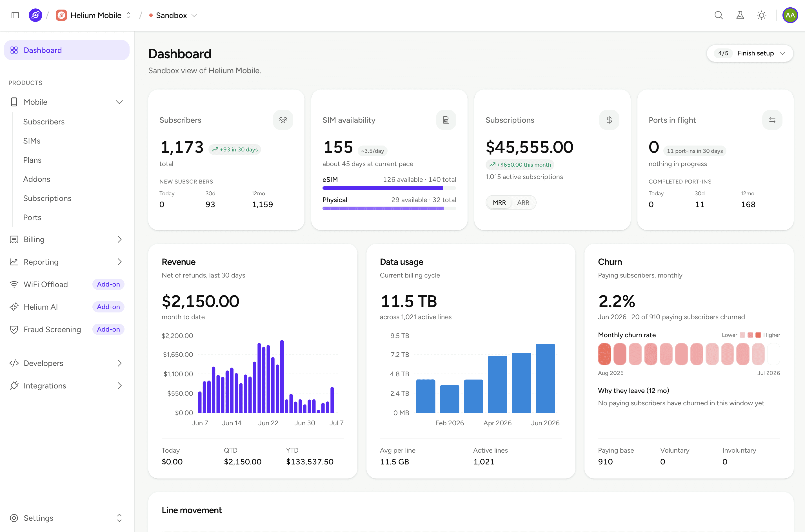The width and height of the screenshot is (805, 532).
Task: Open the Helium Mobile organization switcher
Action: [94, 15]
